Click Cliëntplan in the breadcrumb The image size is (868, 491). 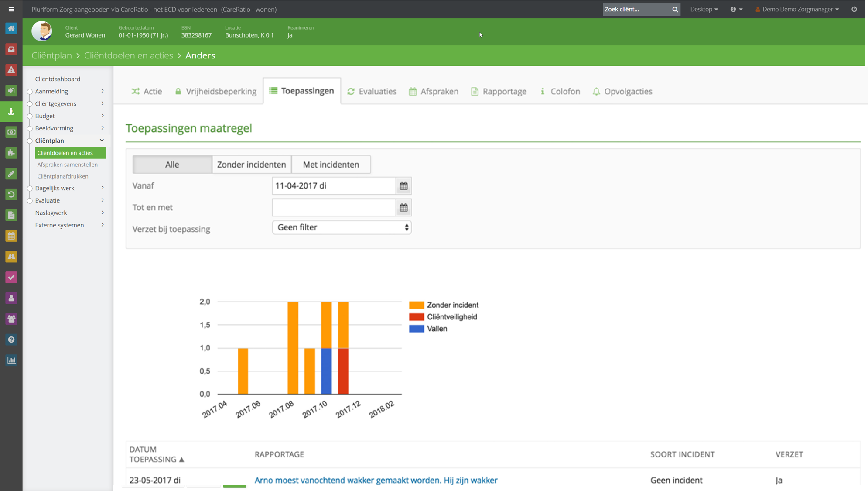point(51,55)
